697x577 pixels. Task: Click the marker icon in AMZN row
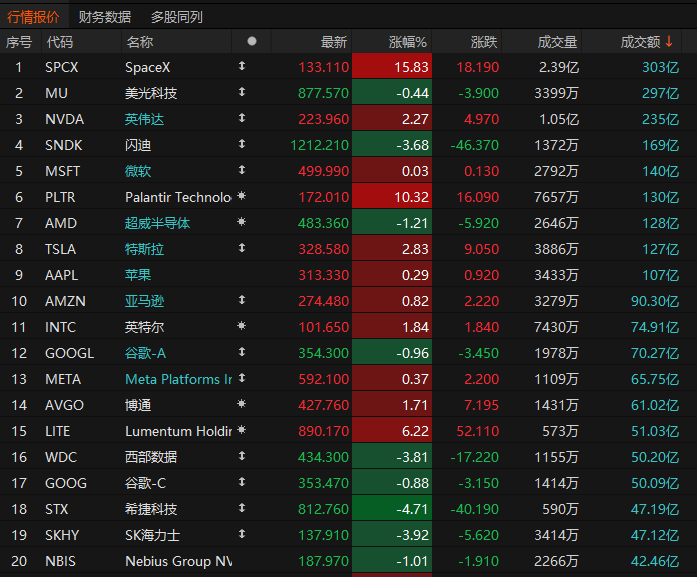242,300
